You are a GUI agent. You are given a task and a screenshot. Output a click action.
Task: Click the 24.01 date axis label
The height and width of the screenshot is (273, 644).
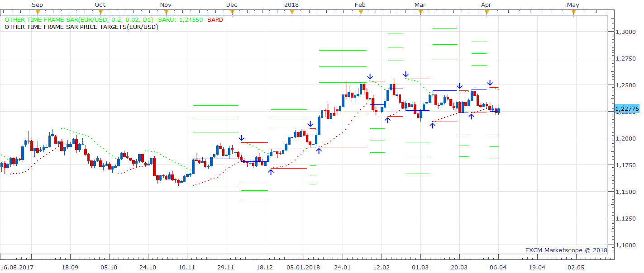(x=343, y=267)
